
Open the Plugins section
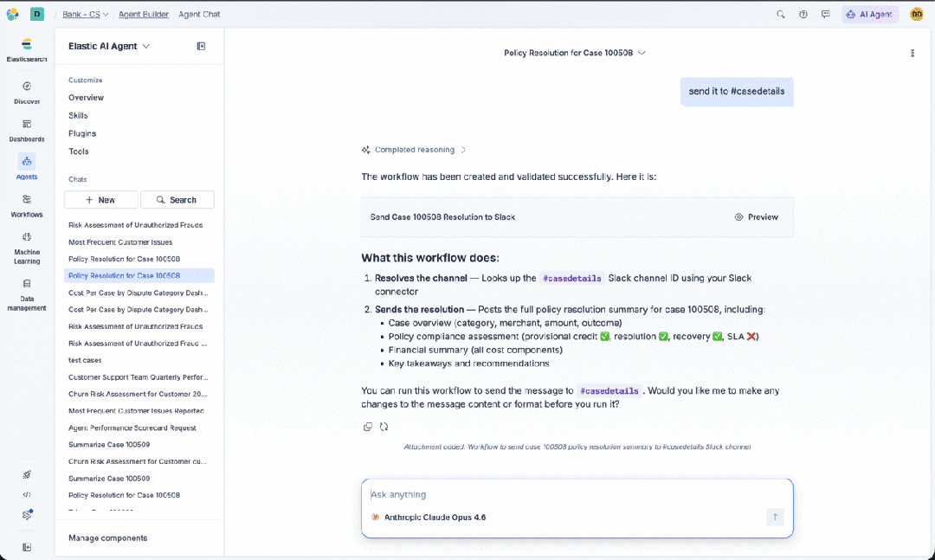[82, 133]
